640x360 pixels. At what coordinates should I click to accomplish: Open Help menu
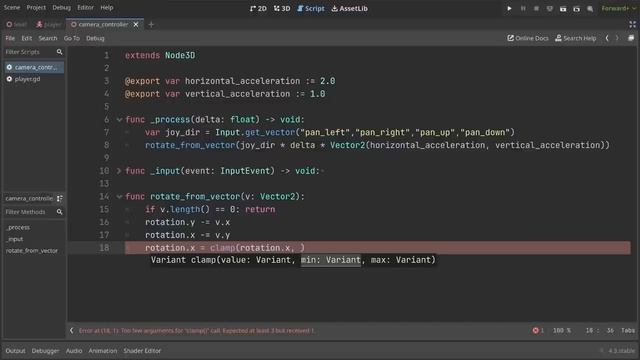click(x=107, y=7)
